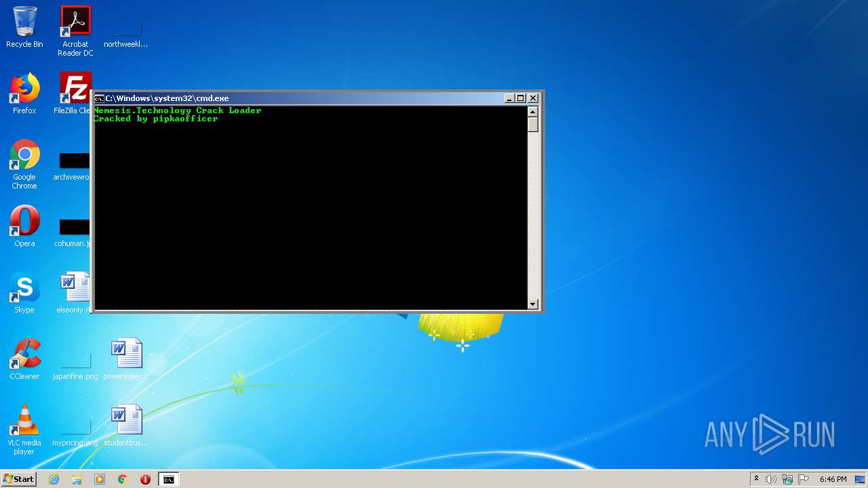Screen dimensions: 868x488
Task: Close the cmd.exe window
Action: (533, 98)
